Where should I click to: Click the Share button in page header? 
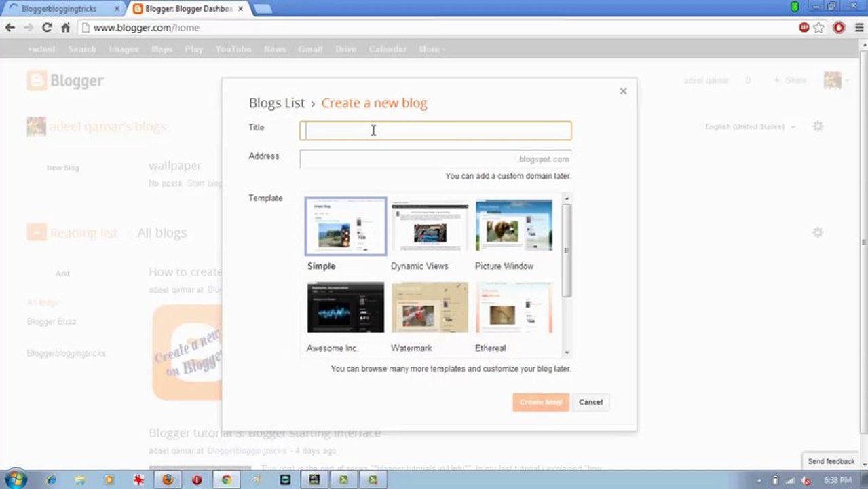(x=789, y=80)
